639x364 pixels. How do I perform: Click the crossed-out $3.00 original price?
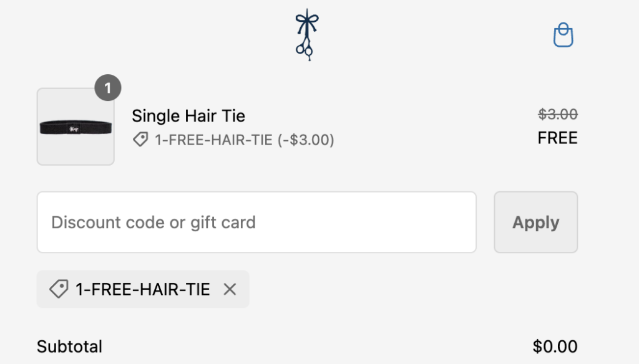click(558, 115)
